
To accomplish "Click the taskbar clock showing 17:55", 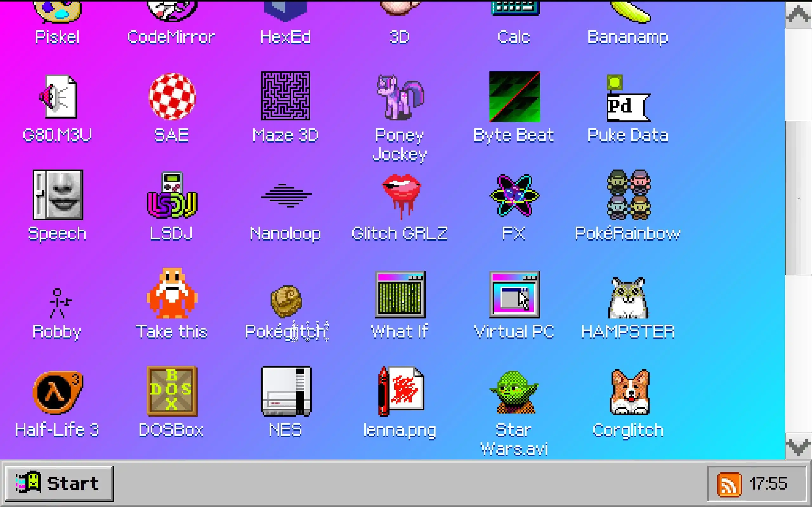I will click(768, 484).
